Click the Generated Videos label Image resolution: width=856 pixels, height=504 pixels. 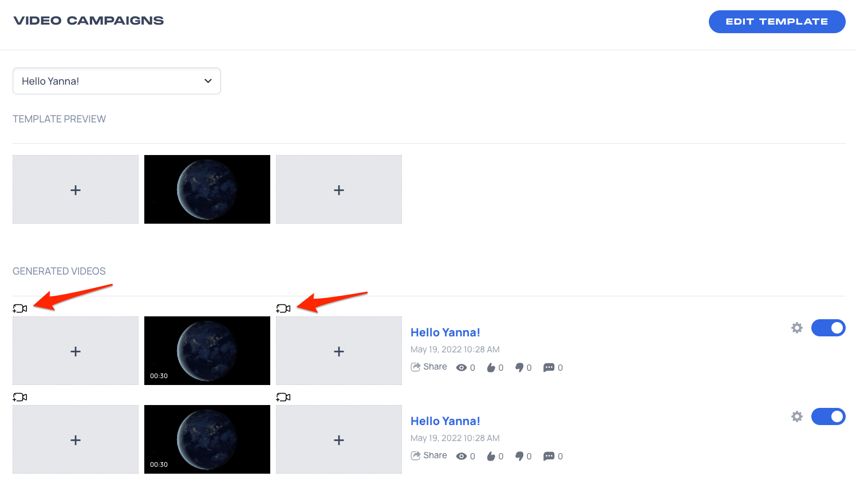pos(60,271)
